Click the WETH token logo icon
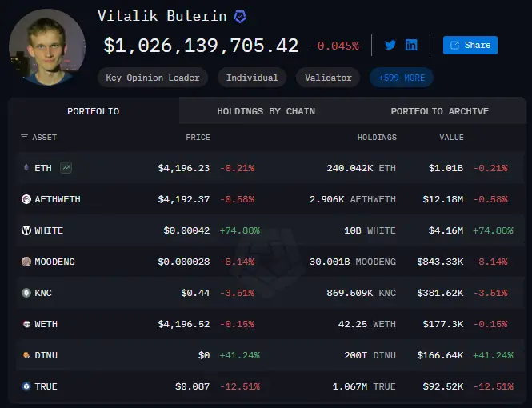The height and width of the screenshot is (408, 532). 26,324
